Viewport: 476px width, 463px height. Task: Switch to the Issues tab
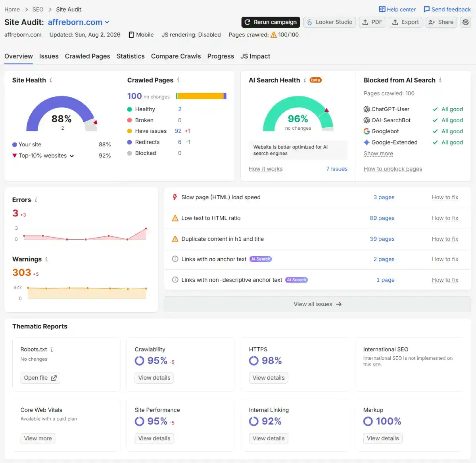[x=49, y=56]
